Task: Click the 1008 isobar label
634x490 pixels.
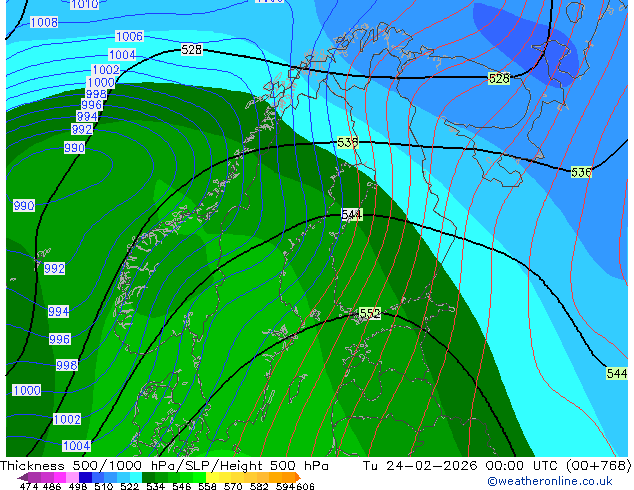Action: tap(44, 22)
